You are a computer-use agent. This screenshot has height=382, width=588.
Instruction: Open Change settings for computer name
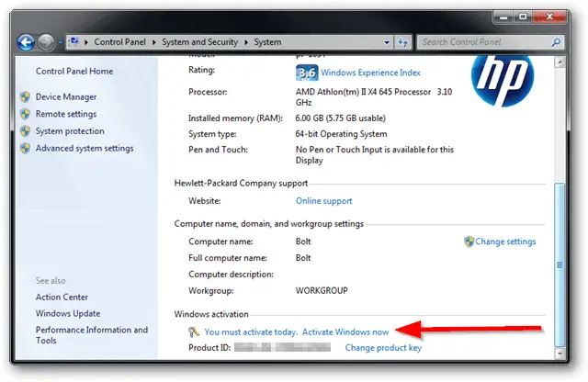505,242
